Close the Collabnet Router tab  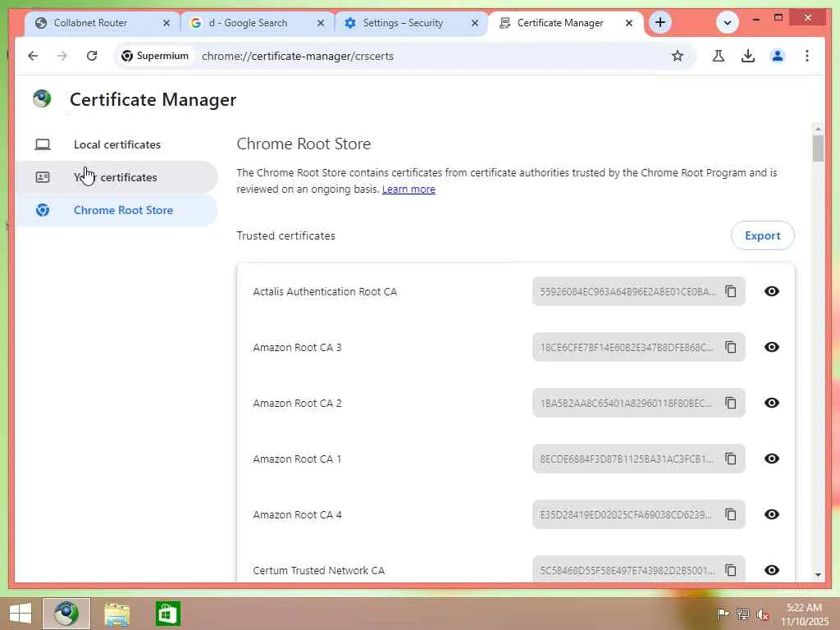166,23
